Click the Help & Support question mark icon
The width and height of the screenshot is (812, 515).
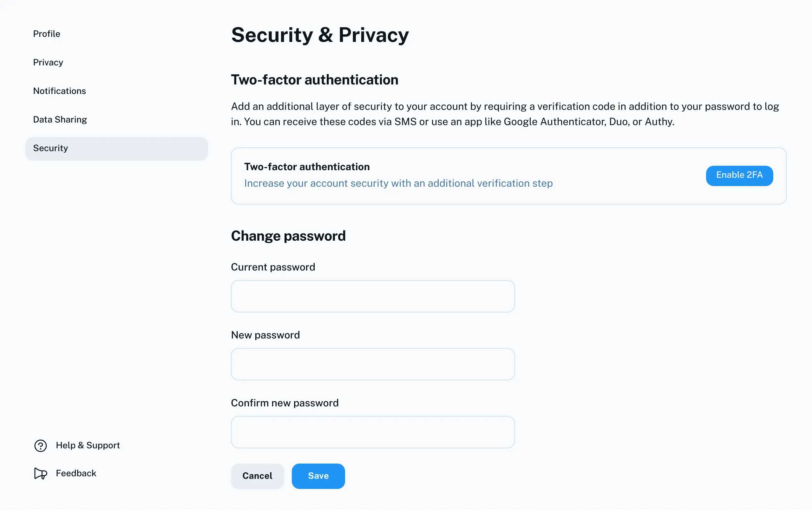41,445
